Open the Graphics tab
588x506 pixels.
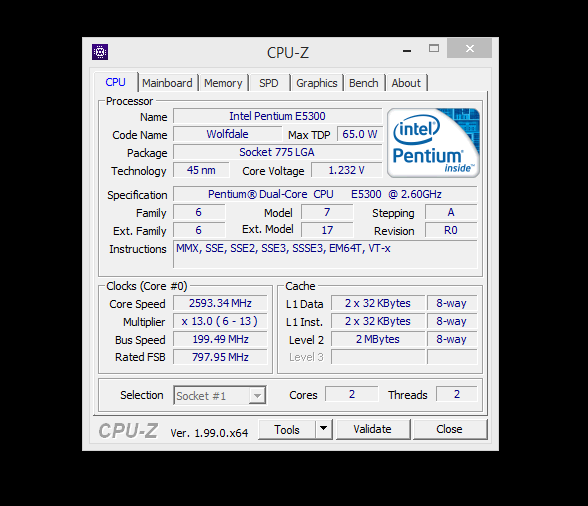(317, 83)
